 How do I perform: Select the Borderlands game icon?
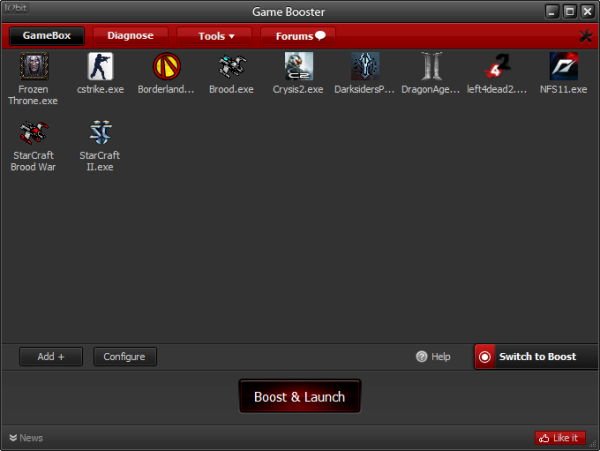166,66
